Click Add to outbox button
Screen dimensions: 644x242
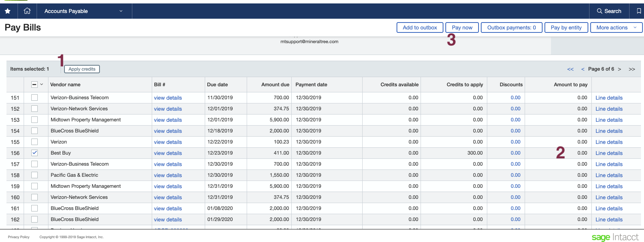pyautogui.click(x=420, y=27)
